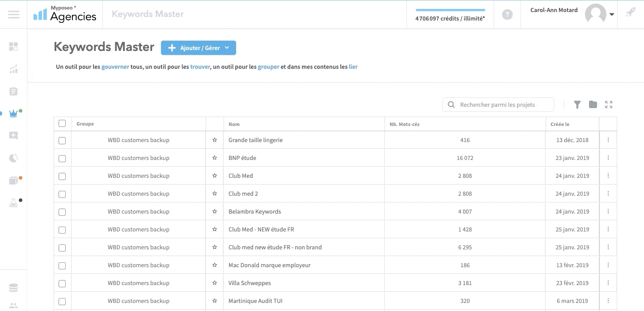Click the gouverner link

(x=115, y=67)
